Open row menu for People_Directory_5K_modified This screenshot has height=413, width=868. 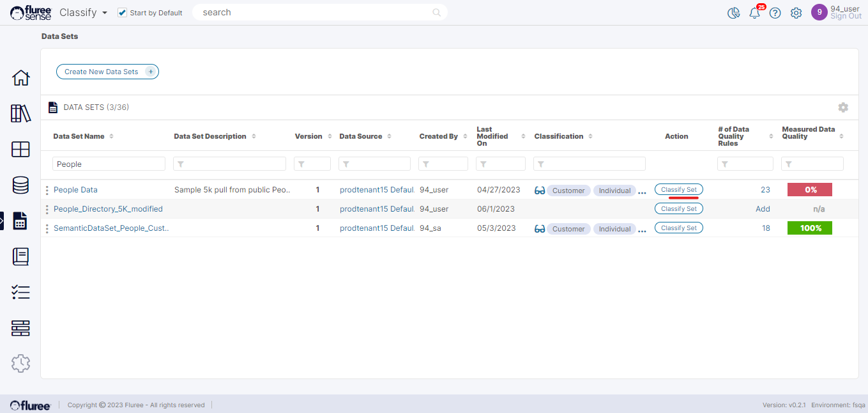pos(47,209)
